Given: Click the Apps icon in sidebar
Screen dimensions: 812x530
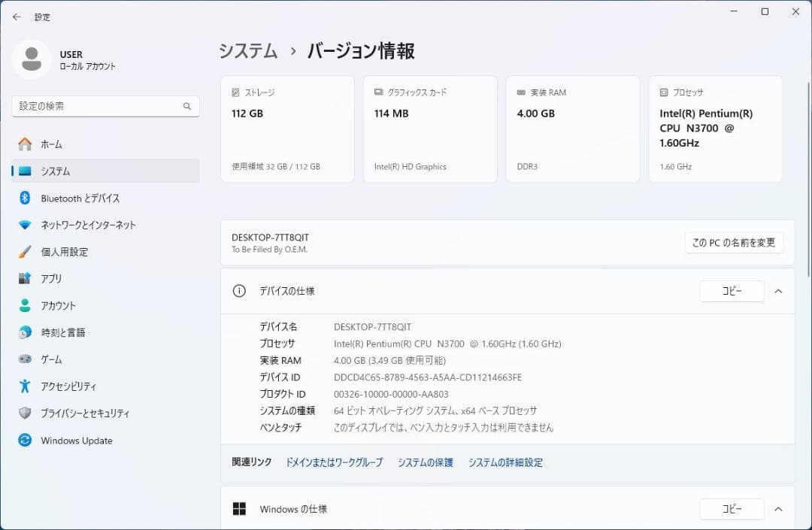Looking at the screenshot, I should (25, 278).
